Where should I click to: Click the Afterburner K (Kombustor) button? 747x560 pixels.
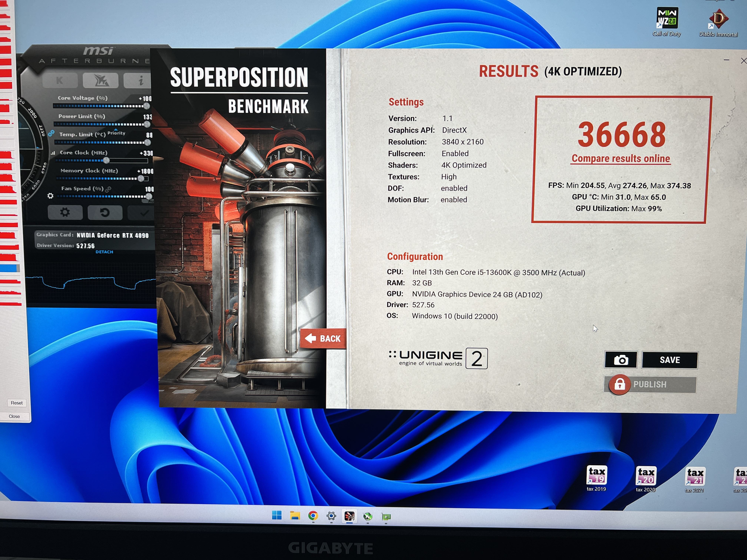[60, 80]
